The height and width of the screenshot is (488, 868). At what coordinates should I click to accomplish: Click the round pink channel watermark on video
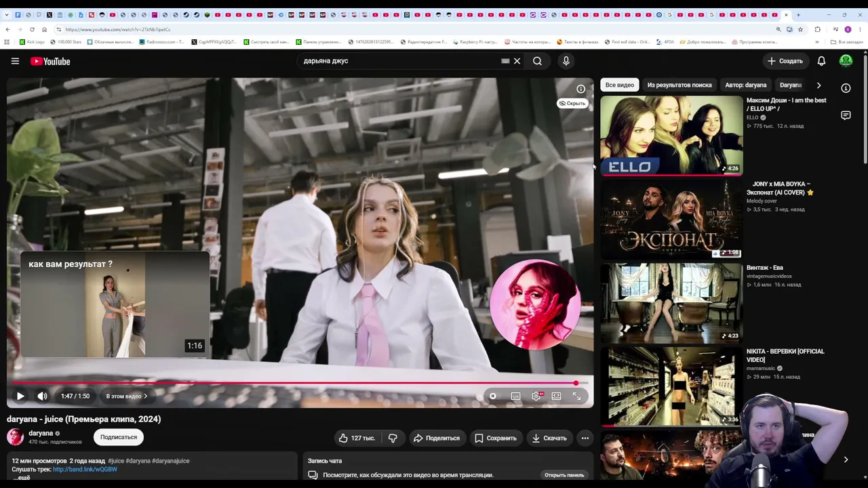coord(535,304)
